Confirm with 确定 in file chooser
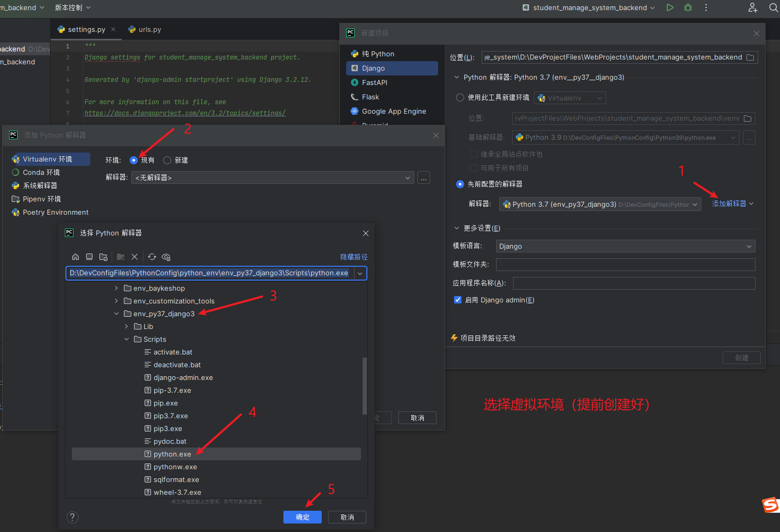Image resolution: width=780 pixels, height=532 pixels. tap(303, 517)
